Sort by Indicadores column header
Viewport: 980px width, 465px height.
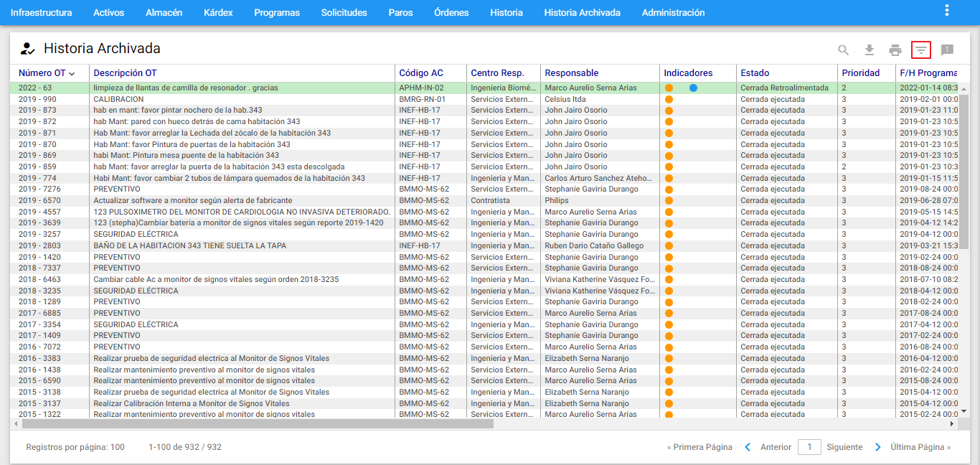click(x=688, y=73)
